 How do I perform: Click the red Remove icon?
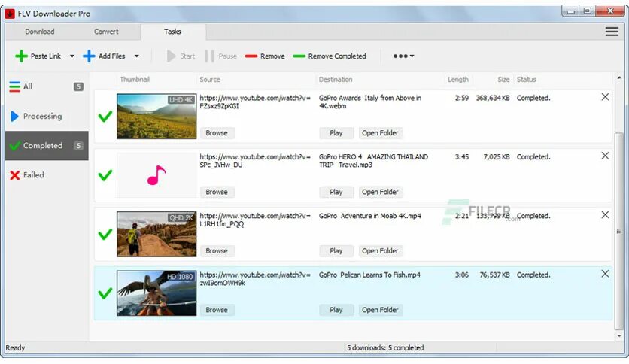(x=251, y=56)
